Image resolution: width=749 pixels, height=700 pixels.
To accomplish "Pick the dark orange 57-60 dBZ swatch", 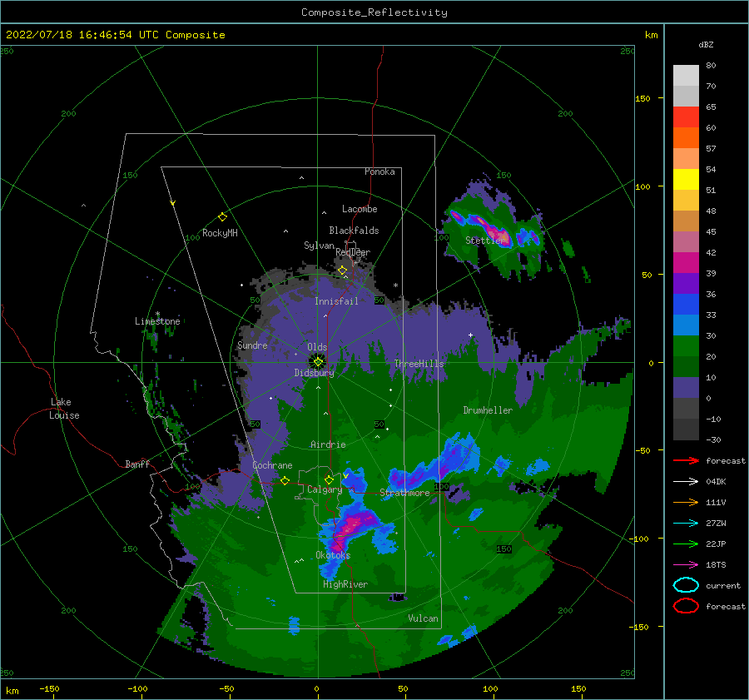I will coord(686,137).
